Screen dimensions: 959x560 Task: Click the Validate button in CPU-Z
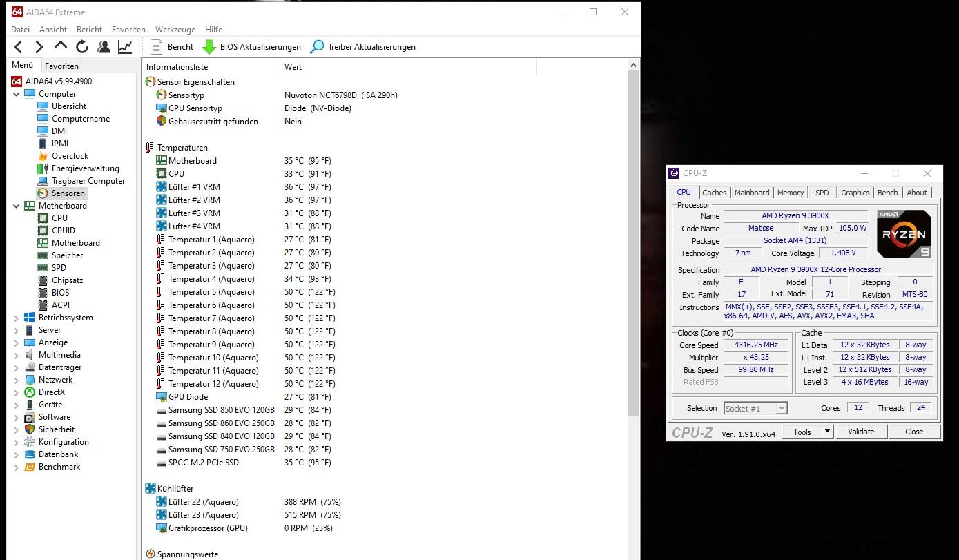(x=861, y=432)
